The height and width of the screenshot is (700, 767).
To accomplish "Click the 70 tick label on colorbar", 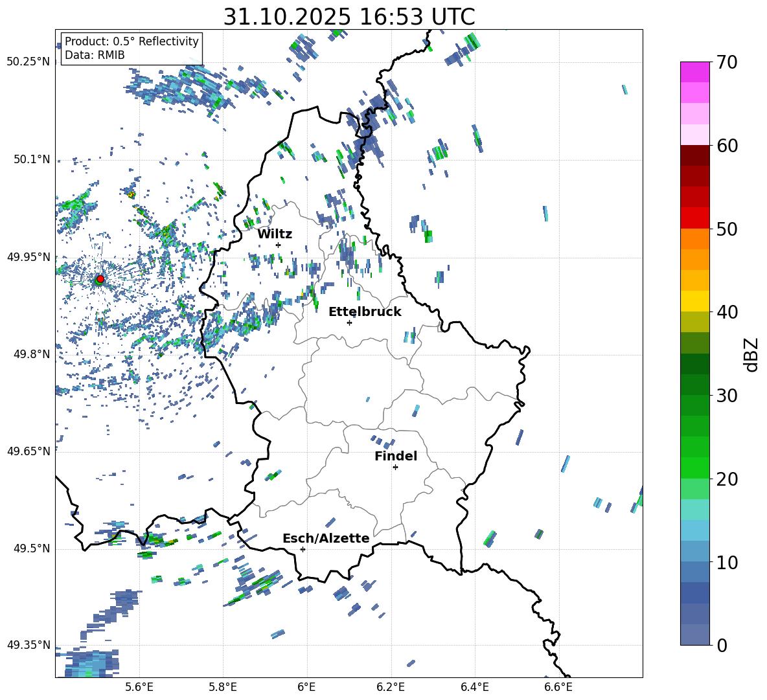I will (x=727, y=62).
